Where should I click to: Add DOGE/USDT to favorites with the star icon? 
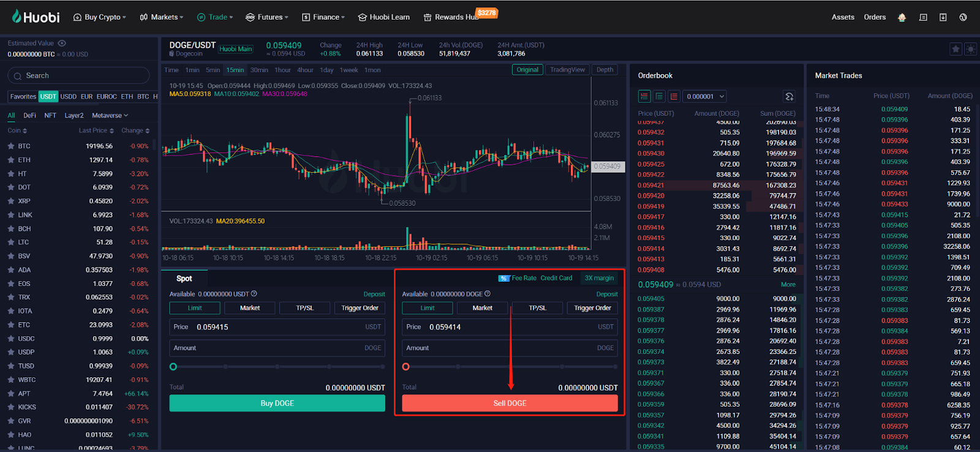click(956, 49)
